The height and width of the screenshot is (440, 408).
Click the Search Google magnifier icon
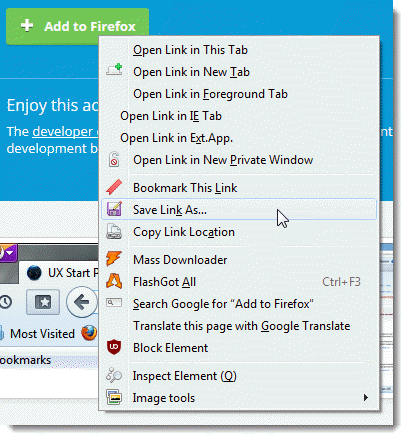coord(114,302)
